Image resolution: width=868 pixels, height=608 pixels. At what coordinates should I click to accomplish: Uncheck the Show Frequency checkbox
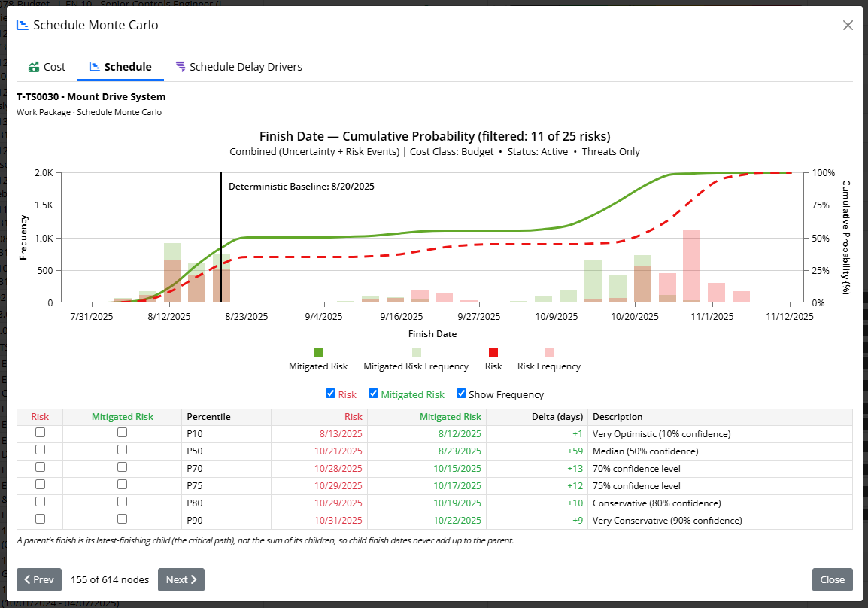pyautogui.click(x=461, y=393)
